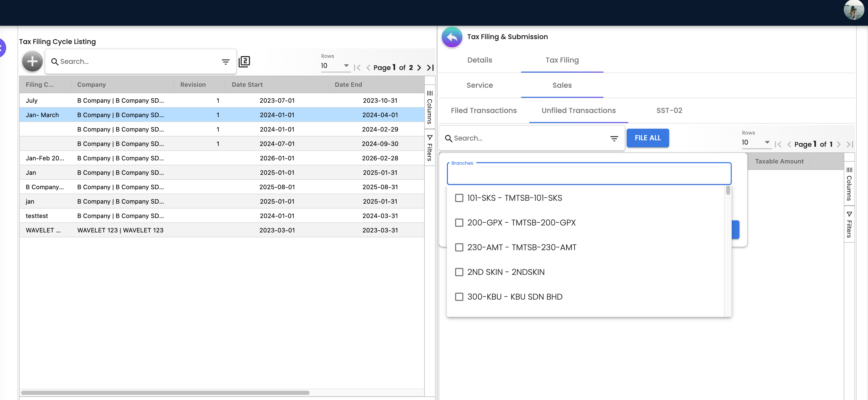Click the branches dropdown list scrollbar
The width and height of the screenshot is (868, 400).
(728, 190)
